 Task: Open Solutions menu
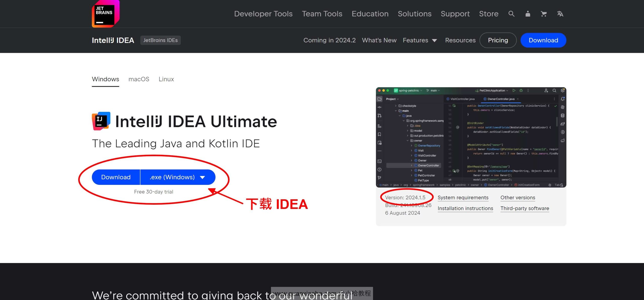coord(415,14)
